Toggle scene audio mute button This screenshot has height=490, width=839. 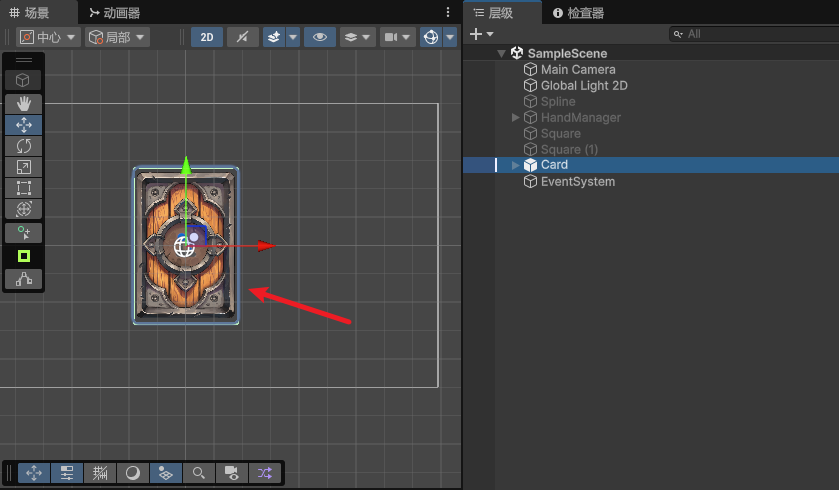pyautogui.click(x=242, y=37)
